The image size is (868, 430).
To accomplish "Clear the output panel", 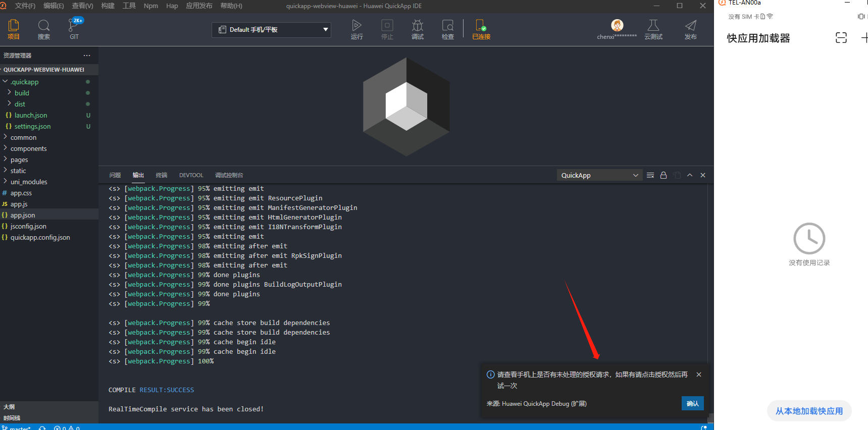I will click(650, 175).
